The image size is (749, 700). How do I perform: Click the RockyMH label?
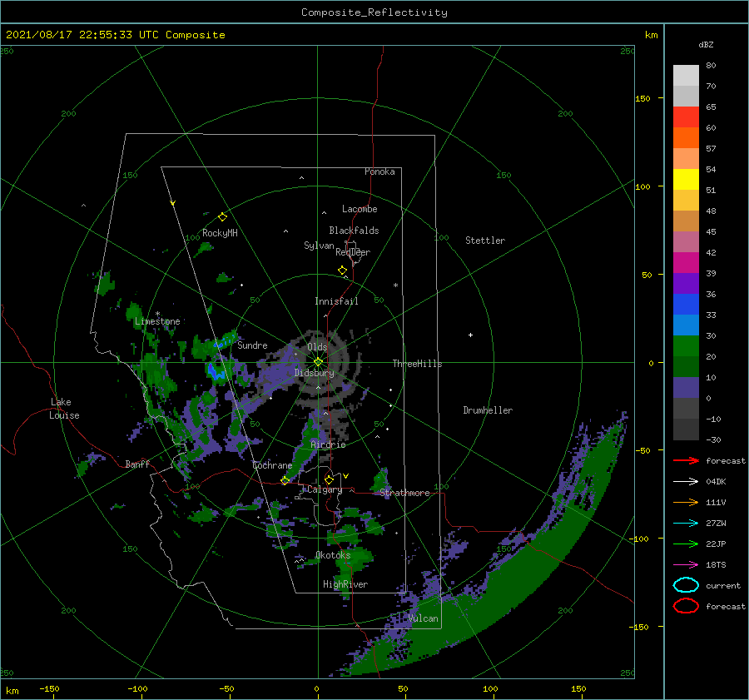[x=220, y=233]
